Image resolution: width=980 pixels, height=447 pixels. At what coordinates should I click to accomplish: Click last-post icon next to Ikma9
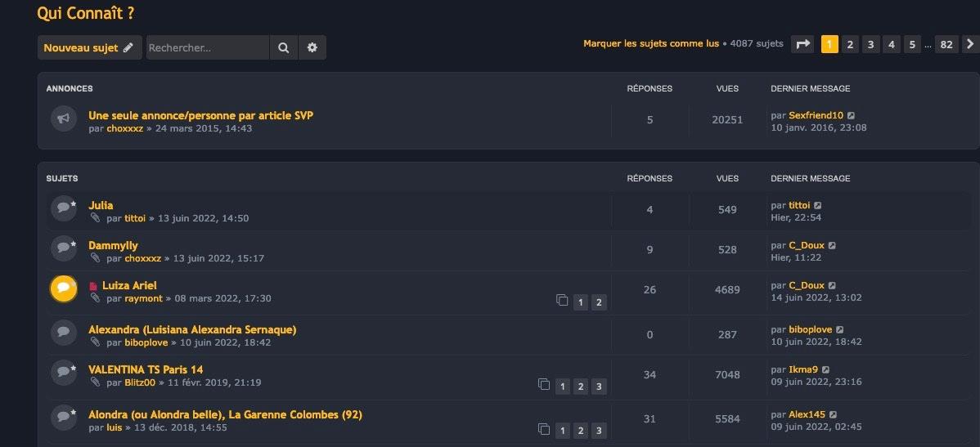(825, 370)
